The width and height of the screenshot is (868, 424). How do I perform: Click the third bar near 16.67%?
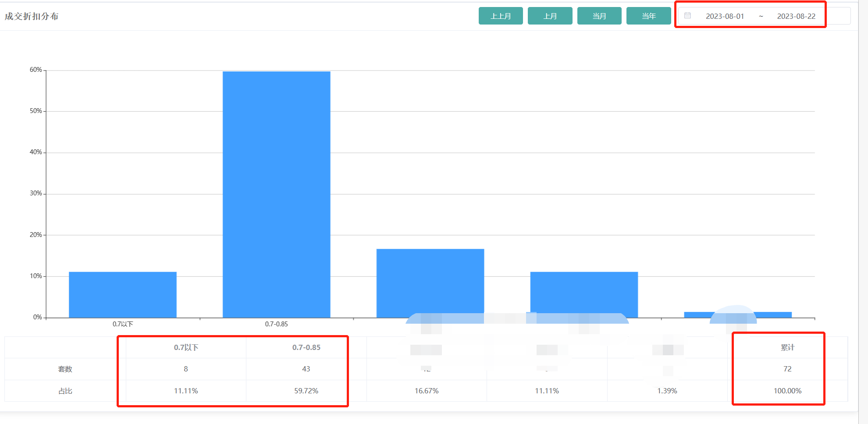430,280
